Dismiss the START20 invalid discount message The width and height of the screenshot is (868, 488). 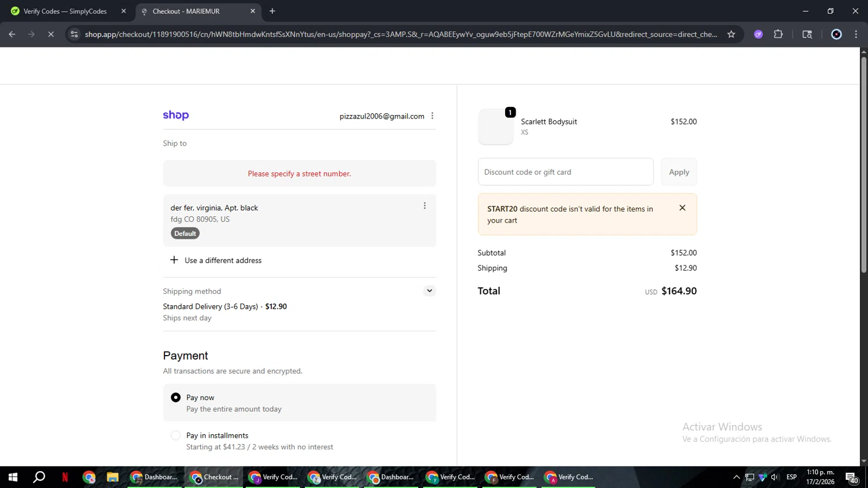tap(682, 208)
